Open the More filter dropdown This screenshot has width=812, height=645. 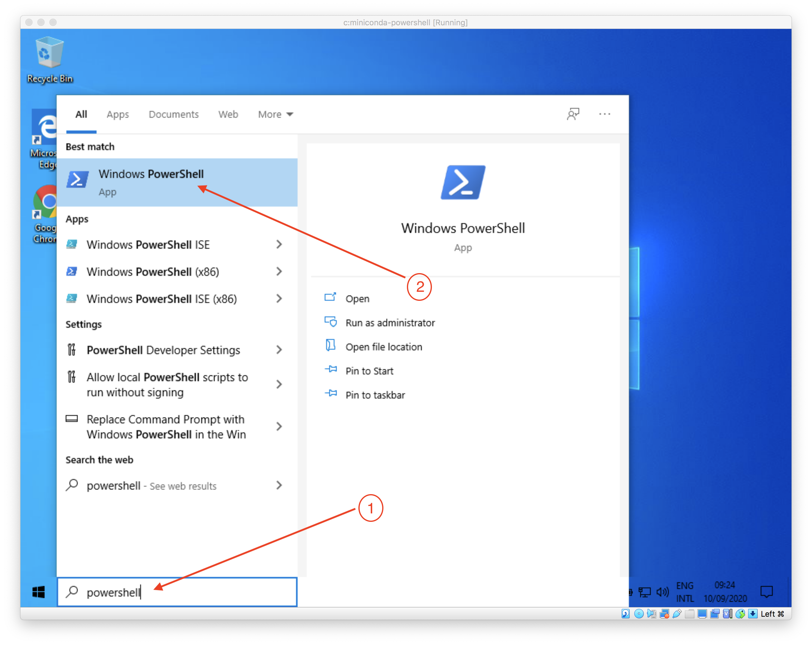click(x=275, y=114)
